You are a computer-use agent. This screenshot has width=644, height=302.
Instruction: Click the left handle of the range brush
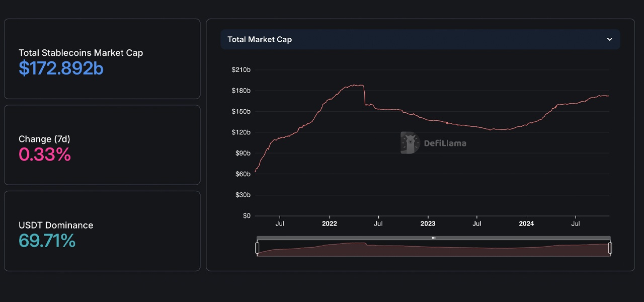click(258, 248)
